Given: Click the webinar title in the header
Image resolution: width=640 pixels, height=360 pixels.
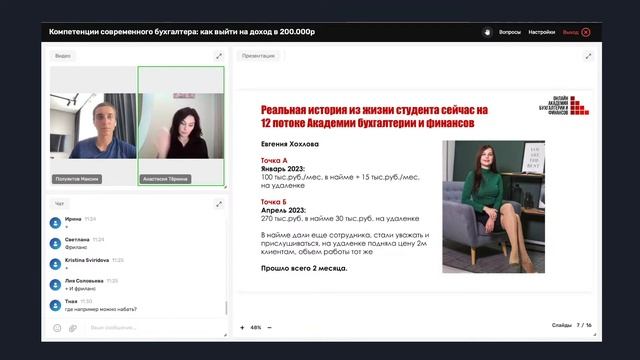Looking at the screenshot, I should coord(182,32).
